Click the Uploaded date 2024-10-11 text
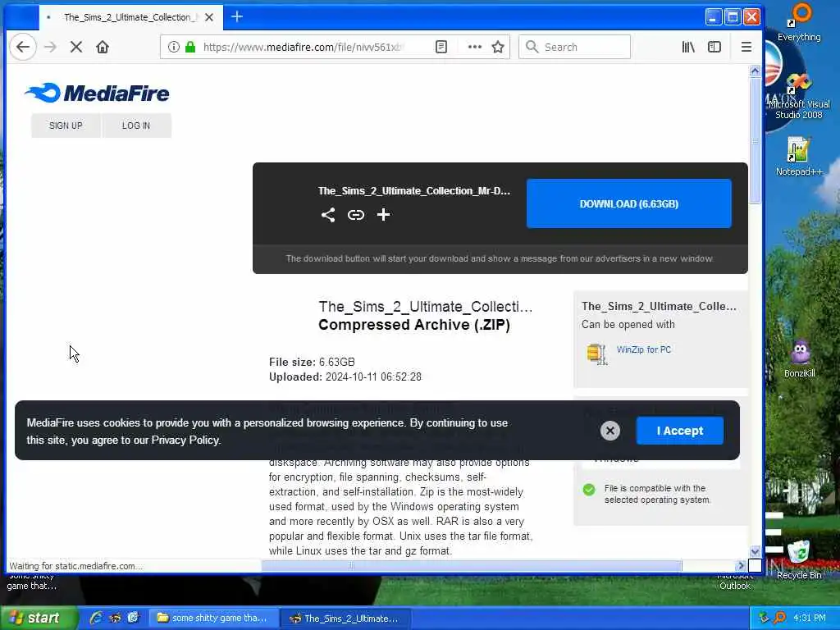 click(345, 377)
